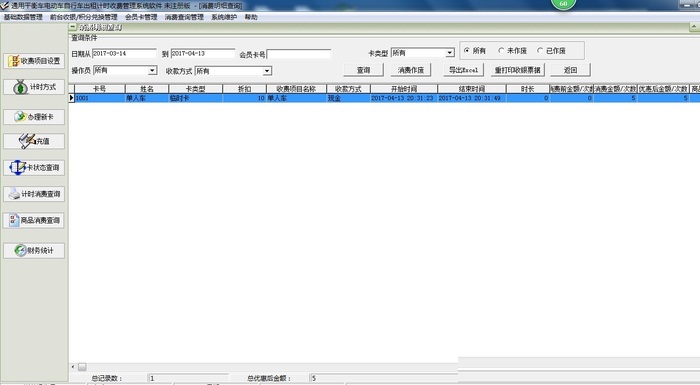Click the 日期从 start date field
700x385 pixels.
click(x=124, y=54)
